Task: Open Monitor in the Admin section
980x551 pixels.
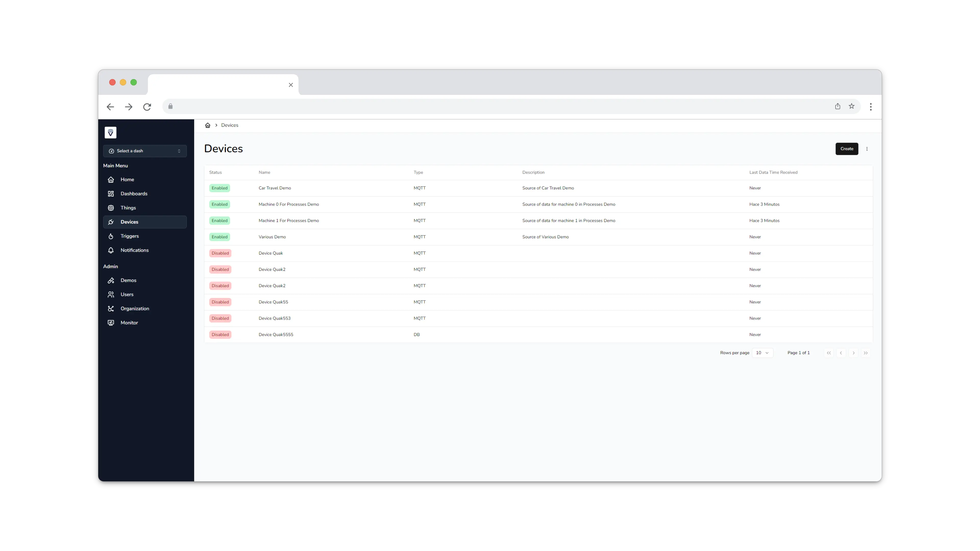Action: pyautogui.click(x=129, y=322)
